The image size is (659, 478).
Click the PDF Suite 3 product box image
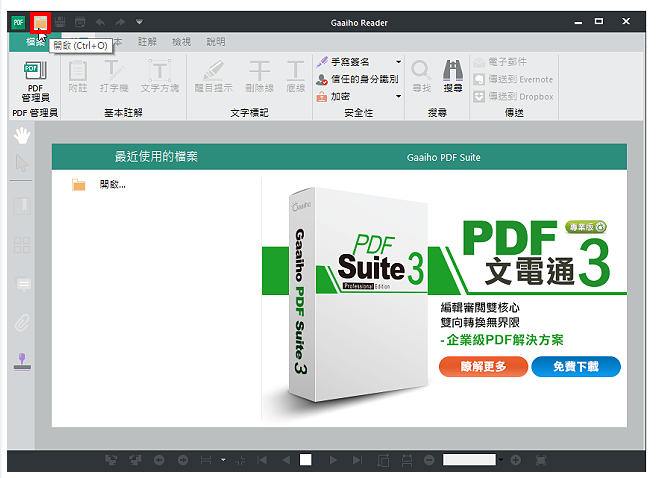pos(358,295)
